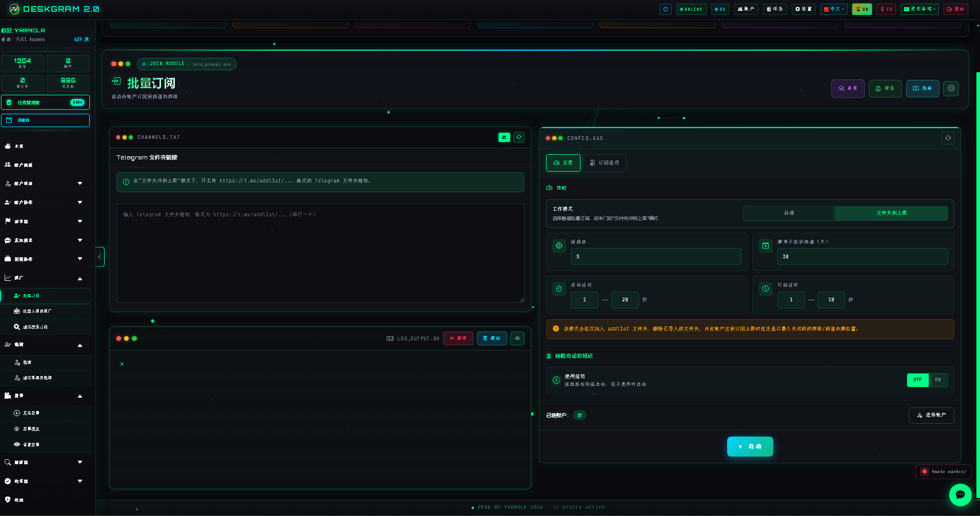The width and height of the screenshot is (980, 516).
Task: Click the threads field showing 5
Action: [656, 257]
